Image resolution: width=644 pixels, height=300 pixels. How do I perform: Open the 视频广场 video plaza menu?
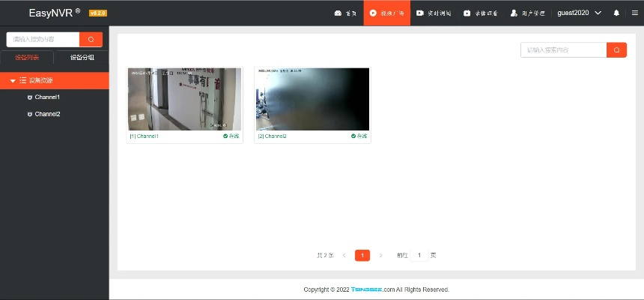click(386, 13)
